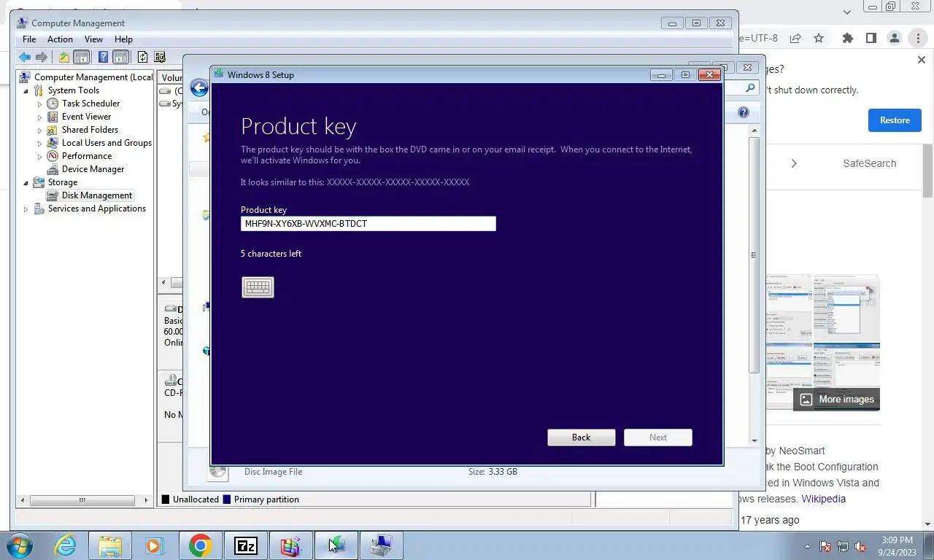
Task: Open the Chrome profile avatar
Action: 895,38
